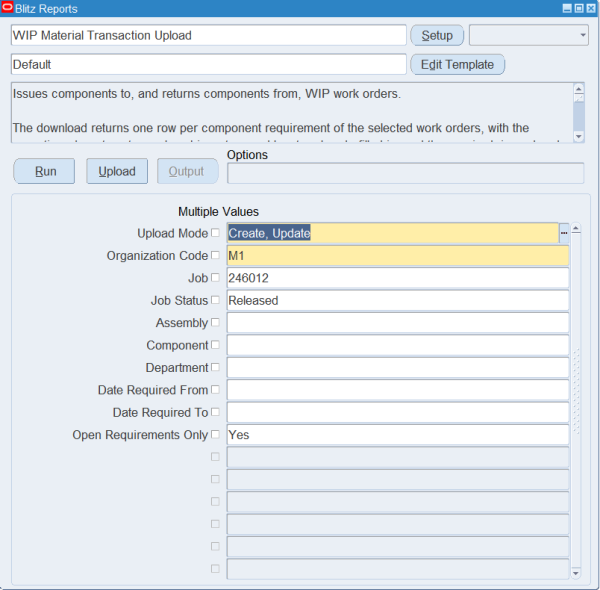Click the Output button
The height and width of the screenshot is (590, 600).
[188, 171]
